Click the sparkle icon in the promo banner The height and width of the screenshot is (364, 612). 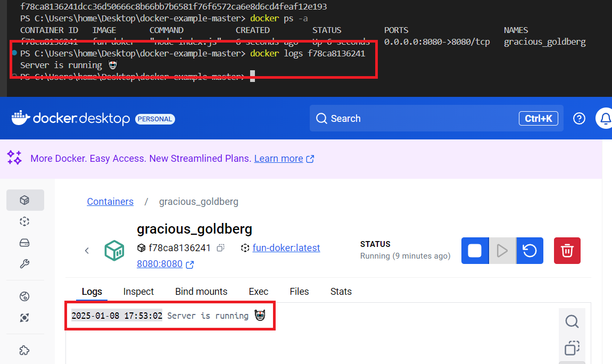[x=14, y=158]
